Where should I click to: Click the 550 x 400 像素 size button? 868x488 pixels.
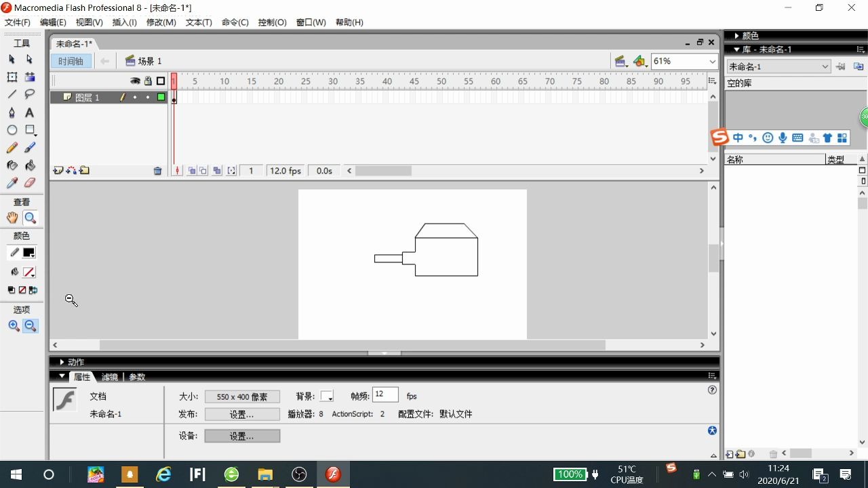(x=242, y=396)
